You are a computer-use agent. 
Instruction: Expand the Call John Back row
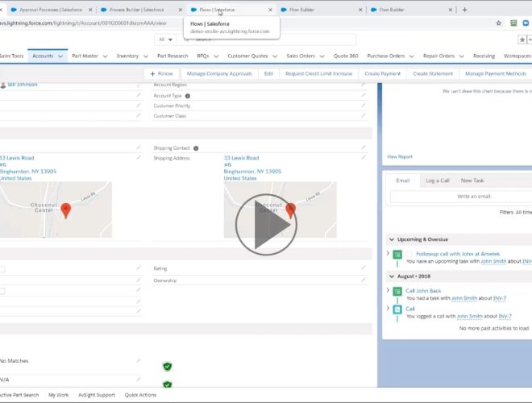(x=388, y=290)
